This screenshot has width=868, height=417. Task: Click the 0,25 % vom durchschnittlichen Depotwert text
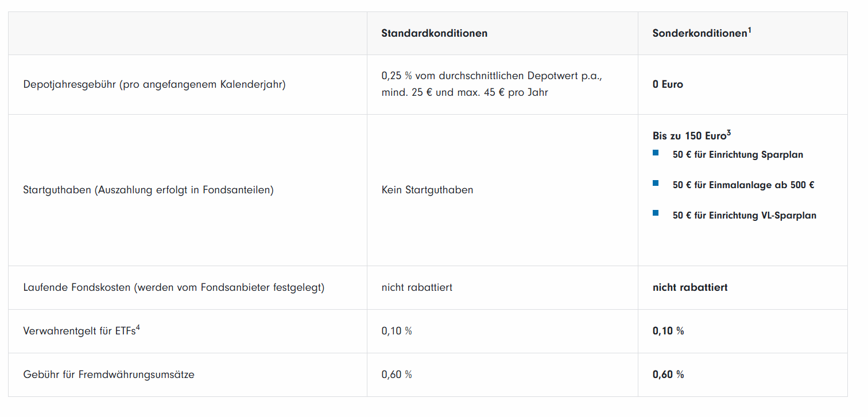point(491,76)
